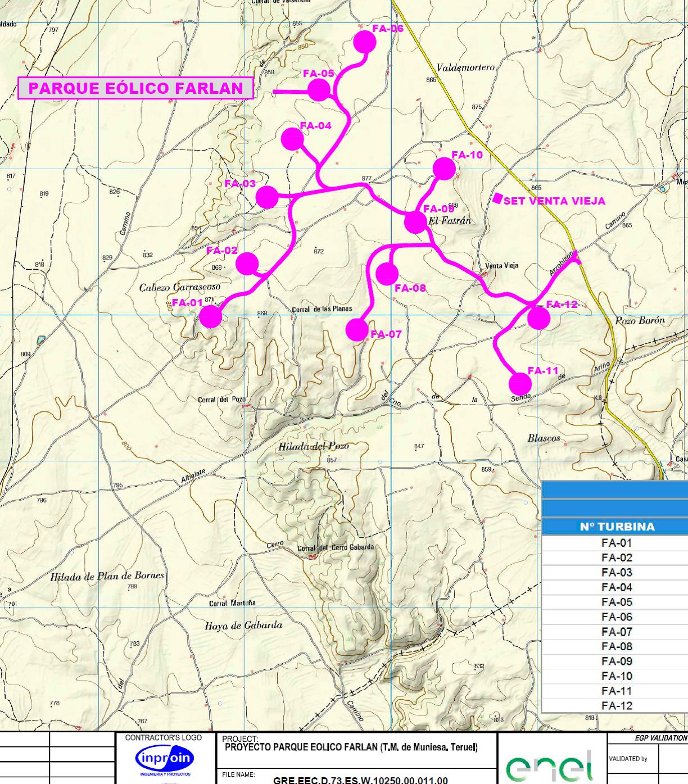Viewport: 688px width, 784px height.
Task: Click the Enel logo in title block
Action: tap(550, 767)
